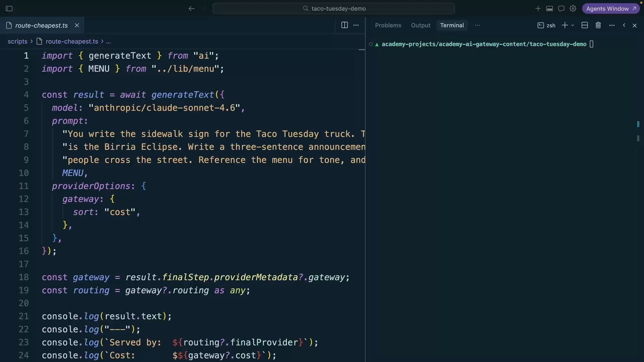Click the generateText import on line 1
This screenshot has width=644, height=362.
(120, 56)
